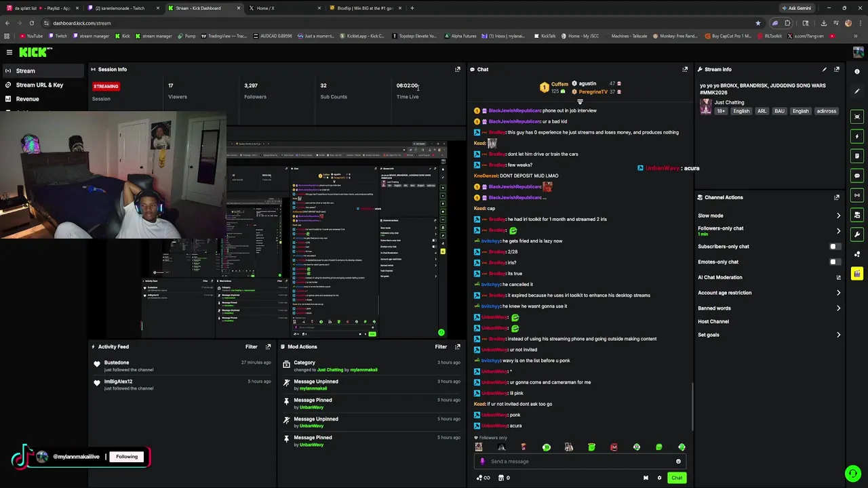Pop out the Activity Feed panel
This screenshot has height=488, width=868.
pos(269,346)
